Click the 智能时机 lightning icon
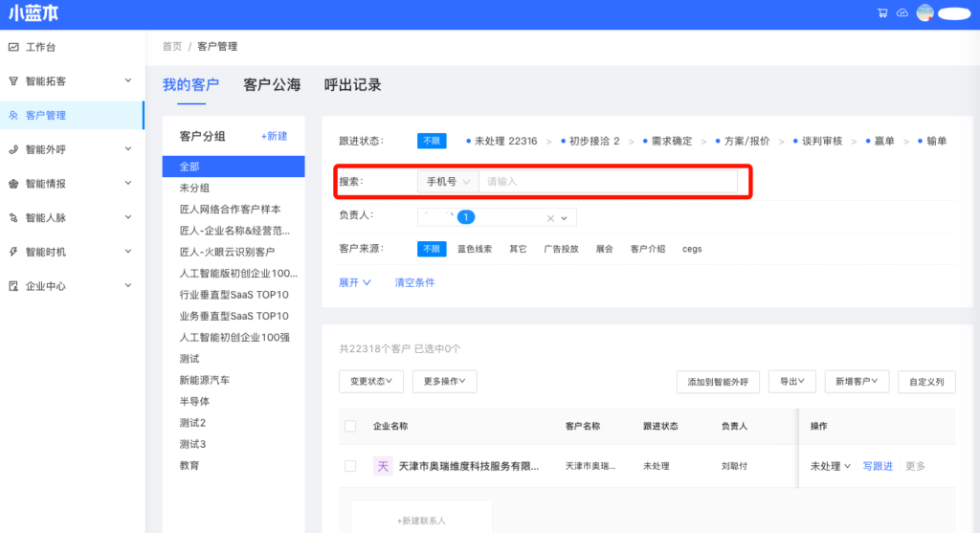This screenshot has height=533, width=980. click(x=13, y=252)
